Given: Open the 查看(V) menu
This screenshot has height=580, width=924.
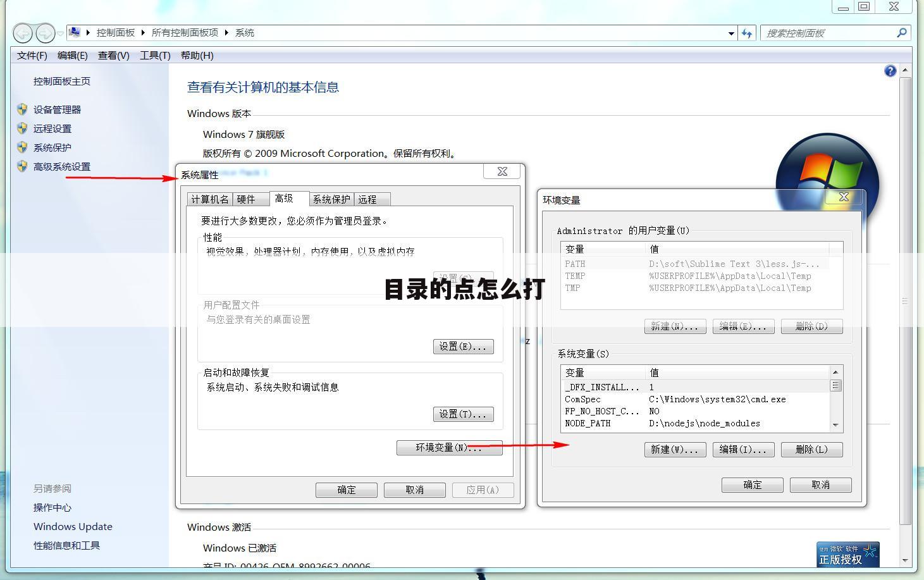Looking at the screenshot, I should tap(114, 56).
